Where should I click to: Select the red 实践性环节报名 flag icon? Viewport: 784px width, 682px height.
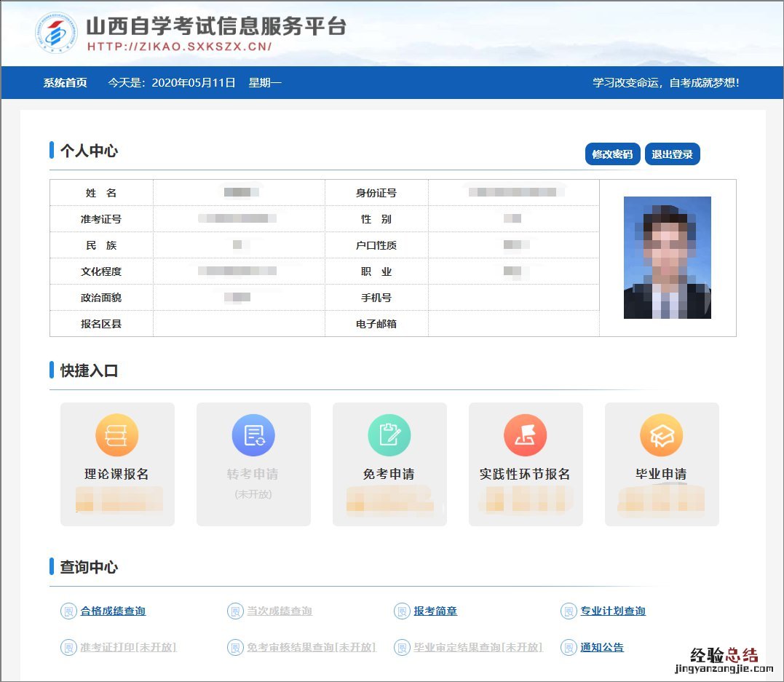coord(525,435)
